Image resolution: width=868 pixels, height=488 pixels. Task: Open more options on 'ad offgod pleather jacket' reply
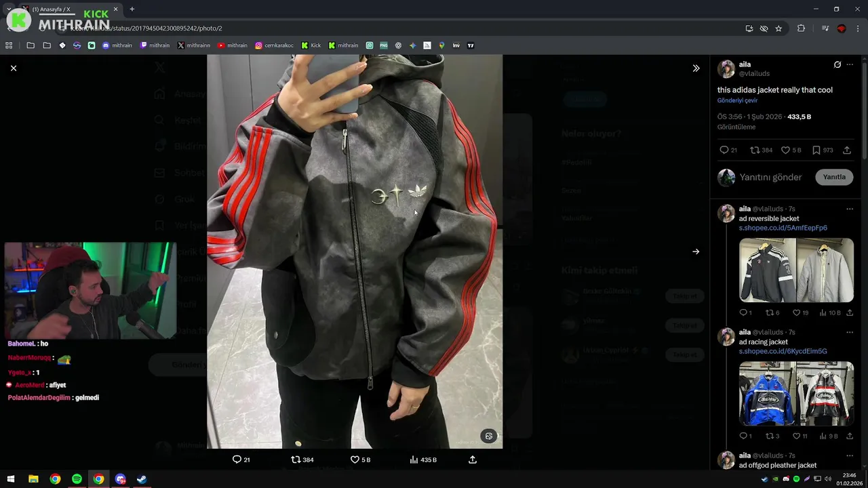point(850,455)
